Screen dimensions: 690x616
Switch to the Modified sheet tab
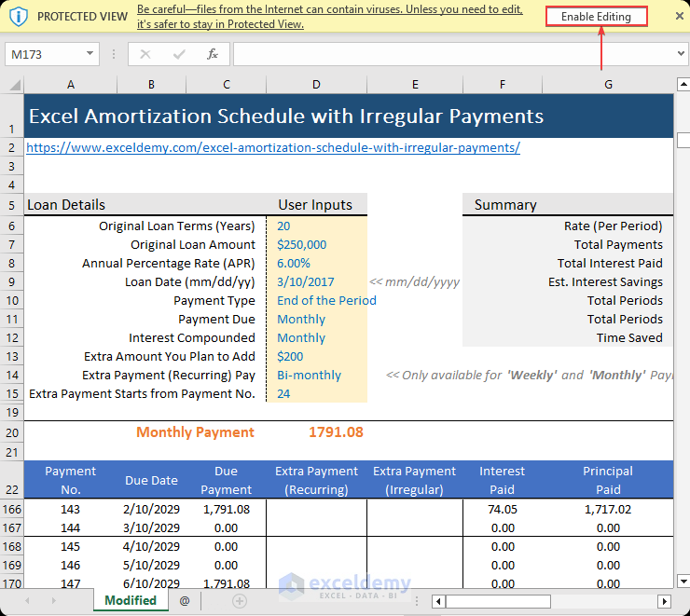click(x=131, y=600)
